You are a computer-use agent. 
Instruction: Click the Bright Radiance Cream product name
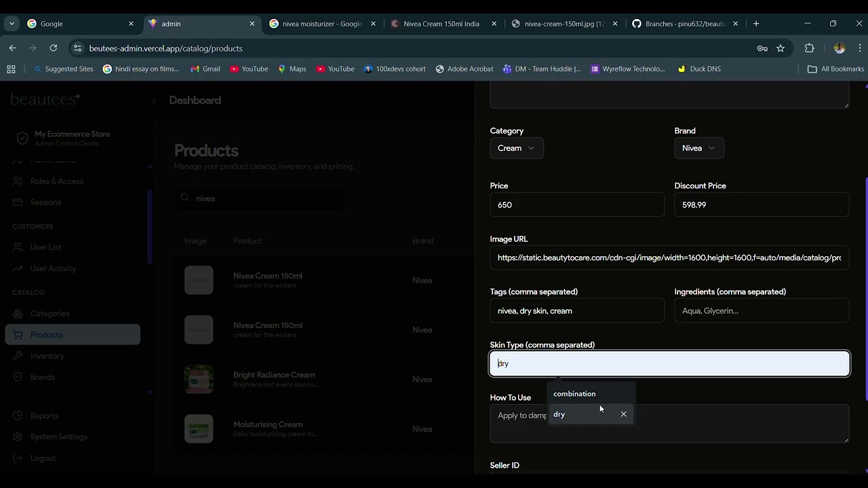pyautogui.click(x=274, y=375)
